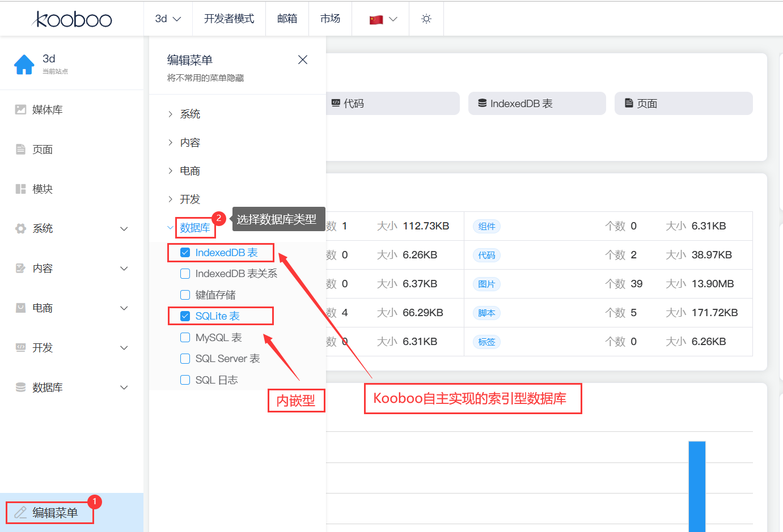Viewport: 783px width, 532px height.
Task: Click the 脚本 tag link
Action: coord(486,313)
